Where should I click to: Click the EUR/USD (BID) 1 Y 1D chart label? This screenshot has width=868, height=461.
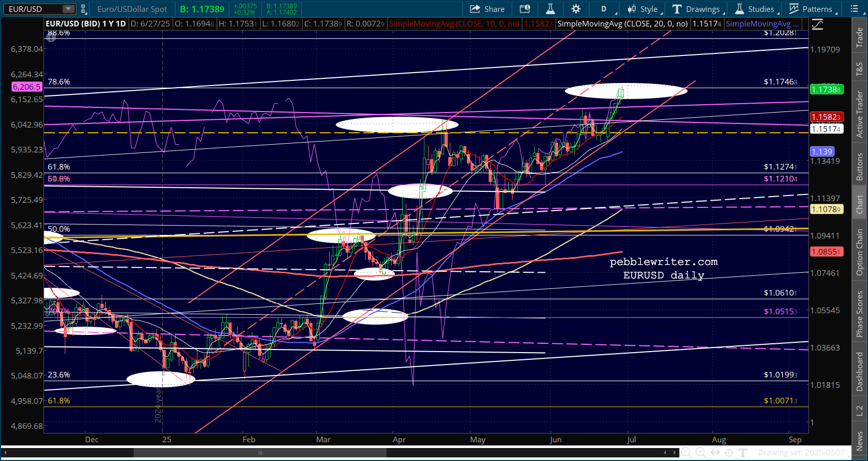(x=86, y=24)
